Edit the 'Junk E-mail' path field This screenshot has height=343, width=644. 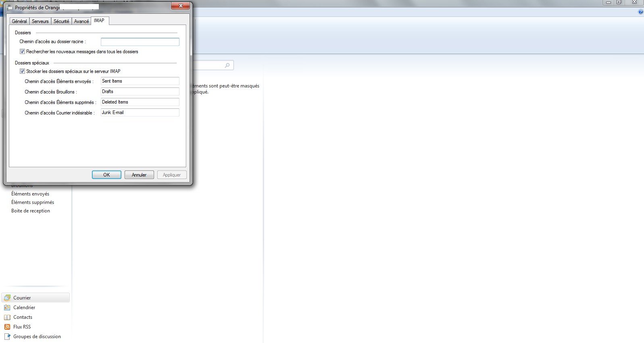[140, 113]
